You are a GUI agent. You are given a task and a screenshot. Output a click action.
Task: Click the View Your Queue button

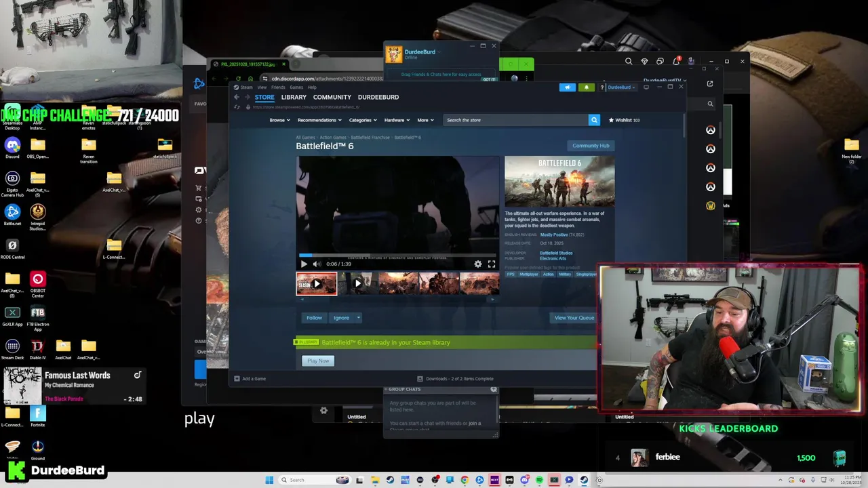click(x=574, y=318)
